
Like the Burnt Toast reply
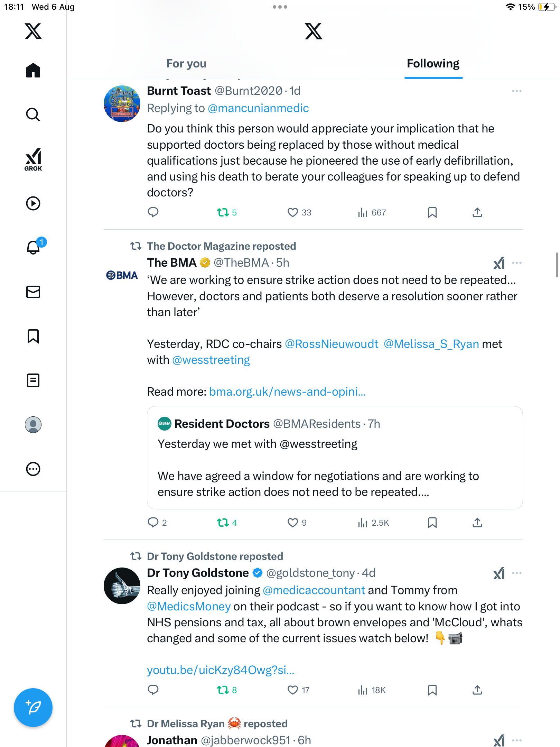(293, 212)
